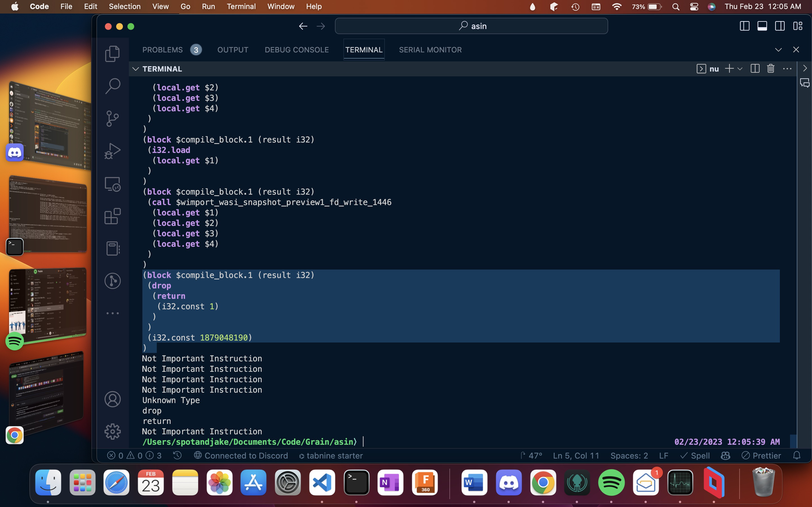Image resolution: width=812 pixels, height=507 pixels.
Task: Collapse the TERMINAL section chevron
Action: click(136, 69)
